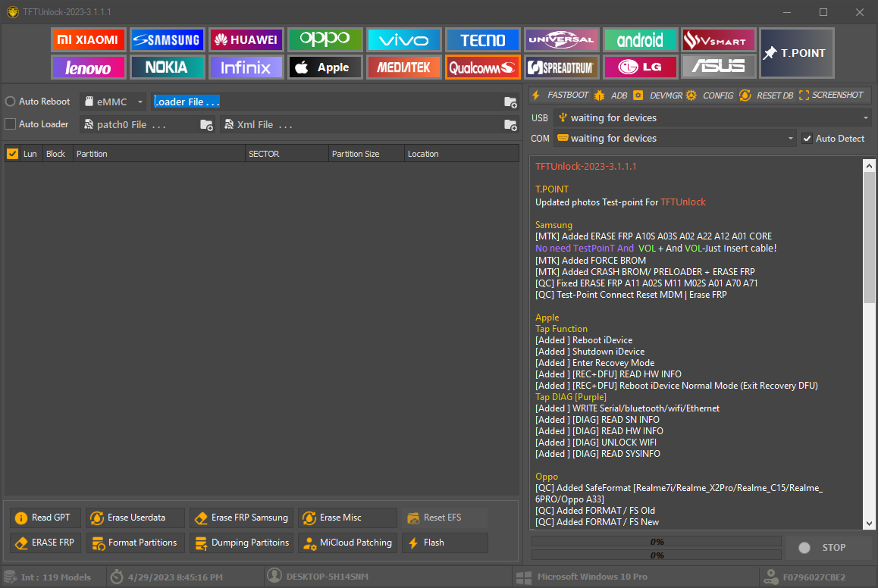Select the Samsung brand tile
The height and width of the screenshot is (588, 878).
[166, 40]
